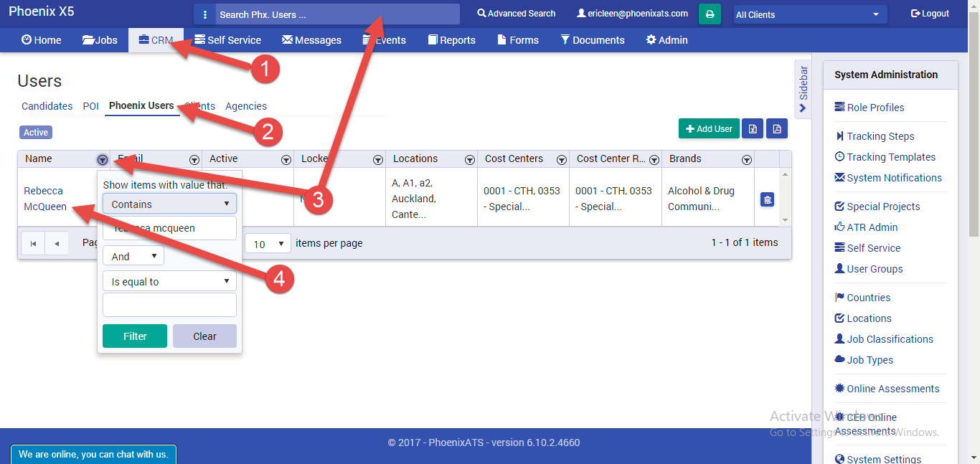Click the empty second filter value field

[x=169, y=305]
